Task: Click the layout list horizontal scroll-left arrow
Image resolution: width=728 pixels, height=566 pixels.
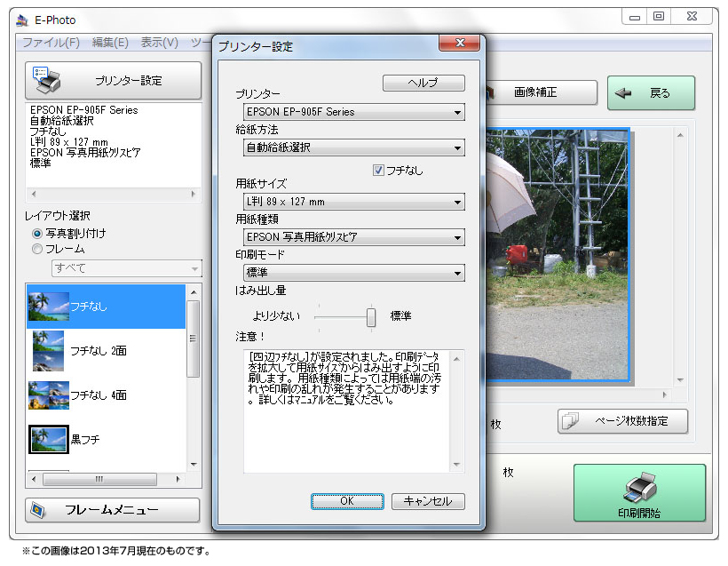Action: [x=33, y=479]
